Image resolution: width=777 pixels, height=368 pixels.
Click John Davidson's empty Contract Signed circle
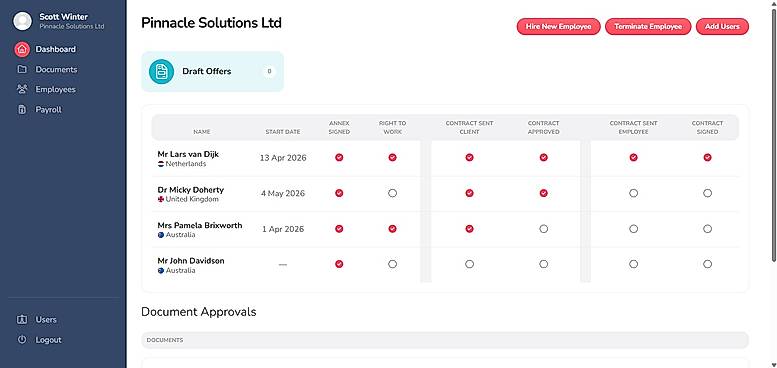point(708,264)
